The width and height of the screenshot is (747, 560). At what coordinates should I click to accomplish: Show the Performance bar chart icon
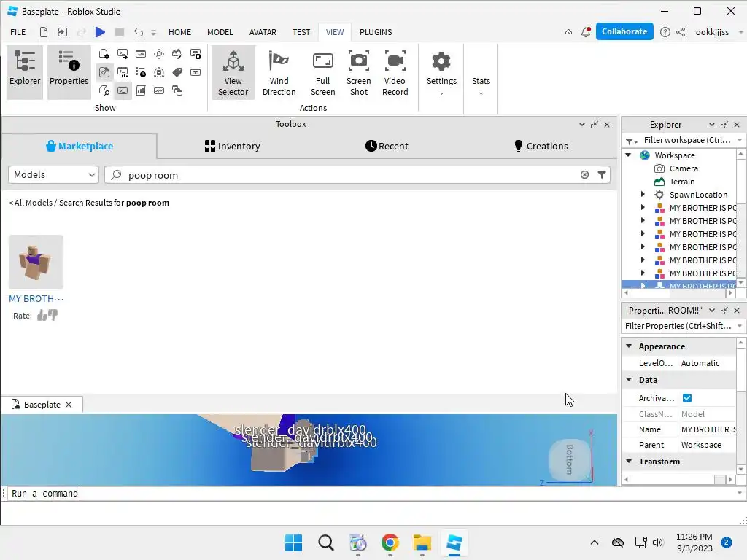click(141, 90)
